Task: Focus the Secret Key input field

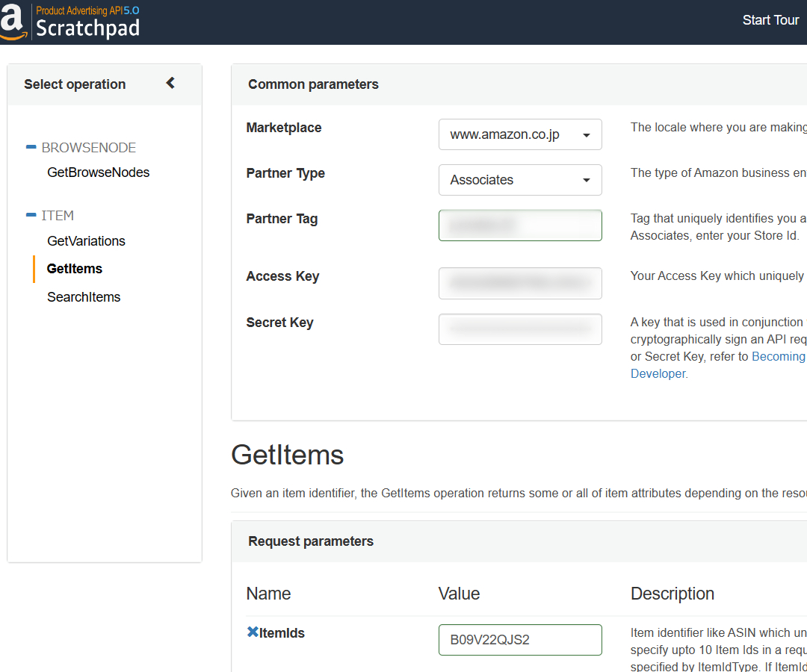Action: [x=520, y=329]
